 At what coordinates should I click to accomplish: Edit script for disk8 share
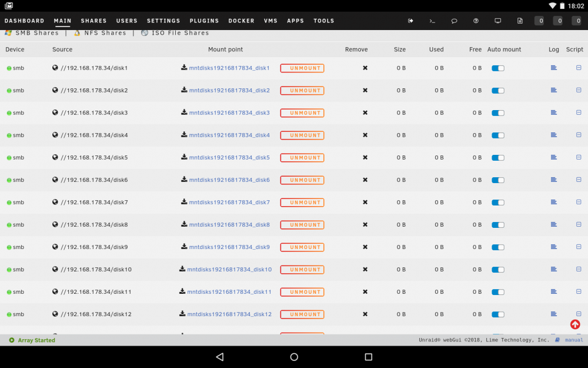pyautogui.click(x=579, y=224)
